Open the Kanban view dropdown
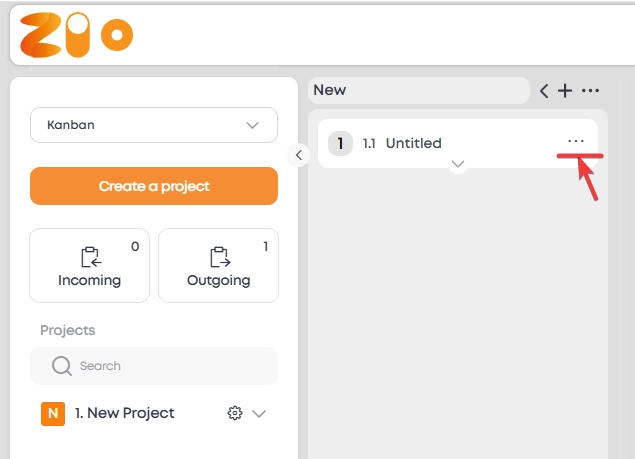This screenshot has height=459, width=635. [153, 125]
